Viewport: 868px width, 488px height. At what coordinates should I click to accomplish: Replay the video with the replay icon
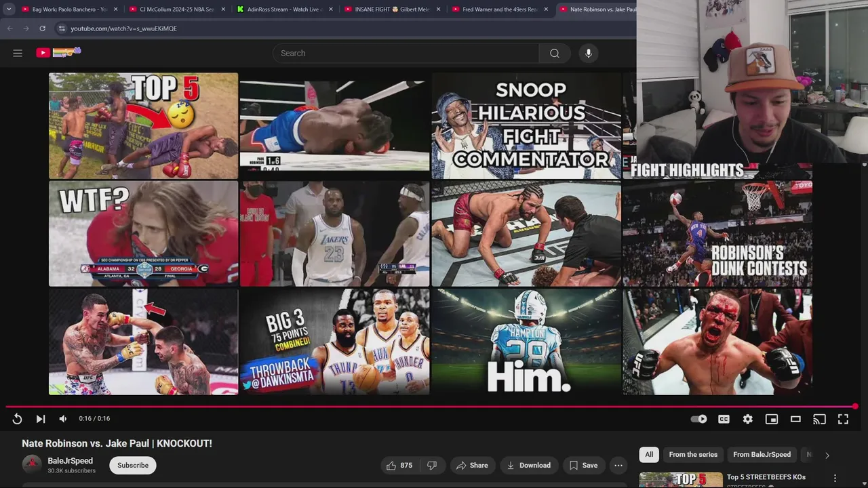[17, 419]
